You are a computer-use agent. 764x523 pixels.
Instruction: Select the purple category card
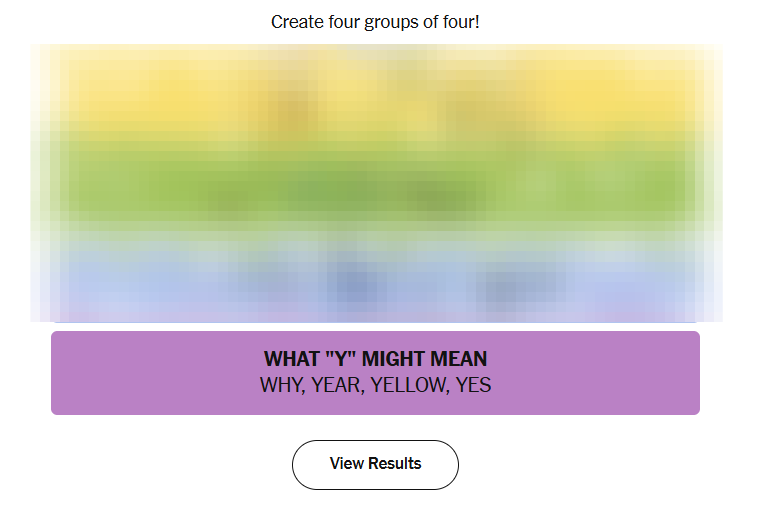(375, 372)
